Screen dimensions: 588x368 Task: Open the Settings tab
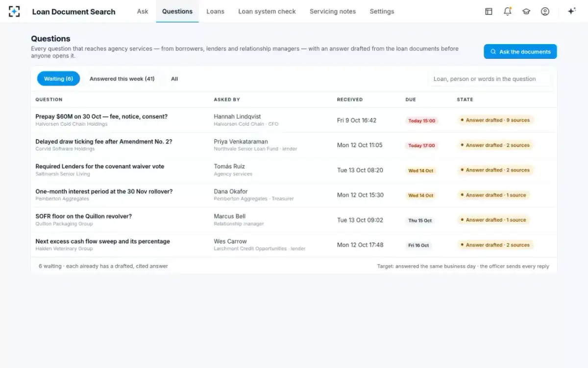point(382,11)
